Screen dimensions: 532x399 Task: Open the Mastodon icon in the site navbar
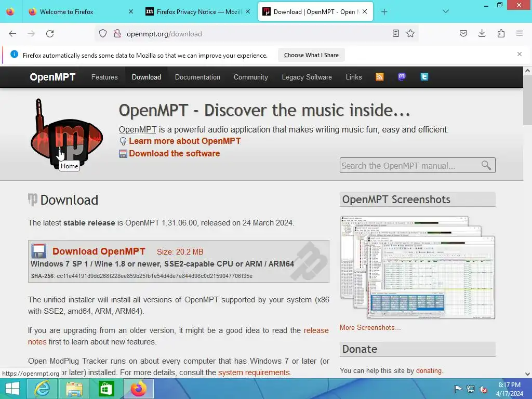coord(402,77)
